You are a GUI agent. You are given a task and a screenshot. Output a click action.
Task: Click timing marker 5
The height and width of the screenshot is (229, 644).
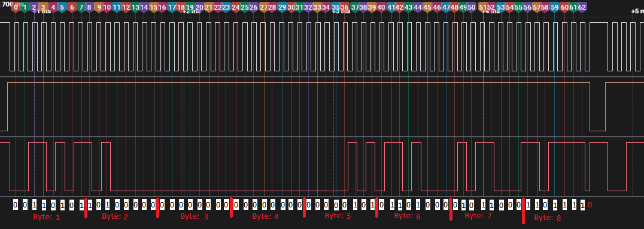point(62,7)
